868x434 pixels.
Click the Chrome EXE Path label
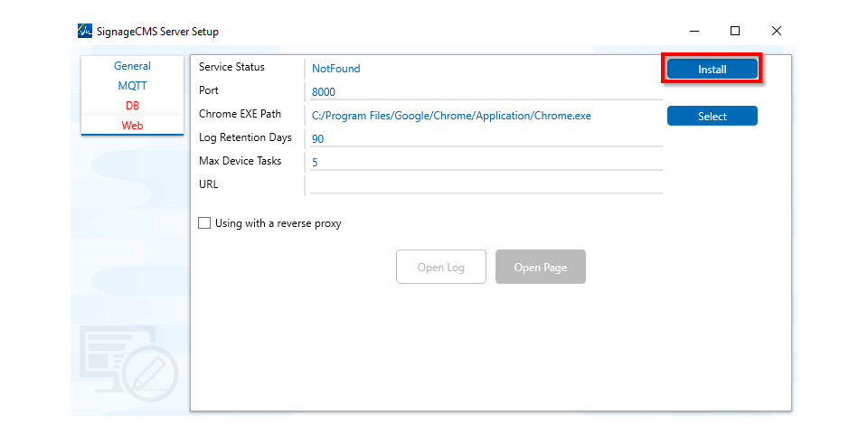click(x=241, y=114)
